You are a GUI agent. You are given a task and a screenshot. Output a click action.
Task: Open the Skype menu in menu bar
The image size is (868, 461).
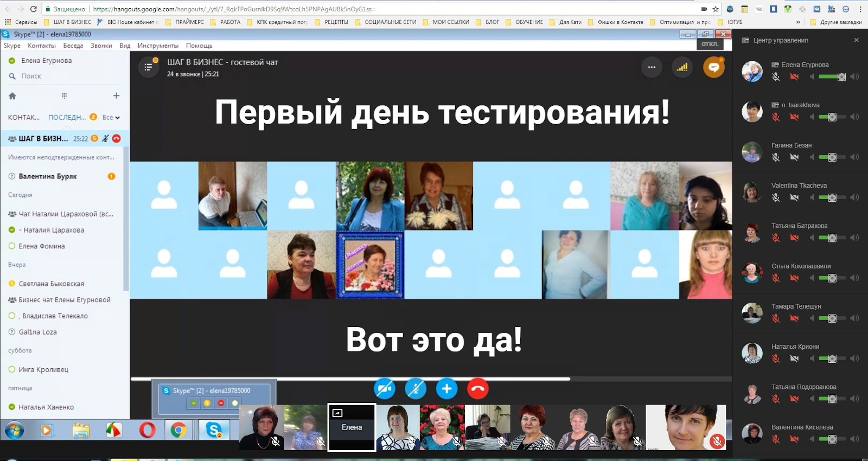tap(12, 46)
